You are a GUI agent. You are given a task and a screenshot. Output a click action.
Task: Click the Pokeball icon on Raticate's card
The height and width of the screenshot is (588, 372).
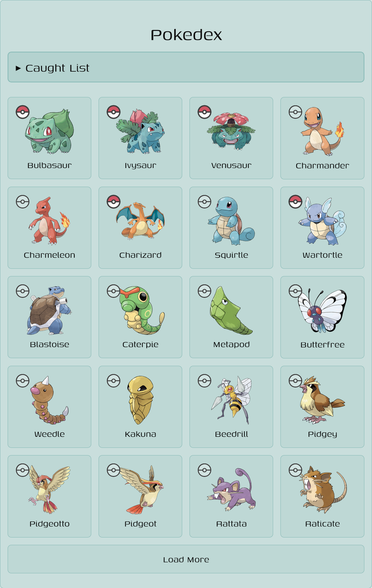(x=295, y=470)
